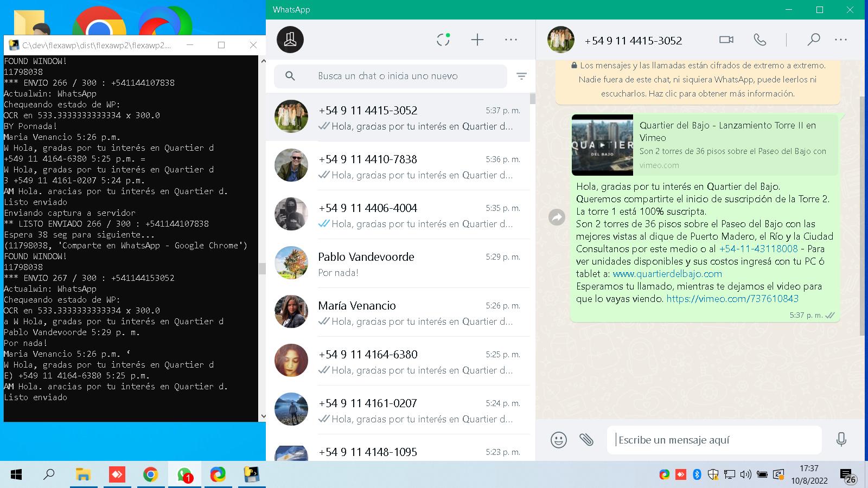Screen dimensions: 868x488
Task: Open the www.quartierdelbajo.com link
Action: click(x=667, y=274)
